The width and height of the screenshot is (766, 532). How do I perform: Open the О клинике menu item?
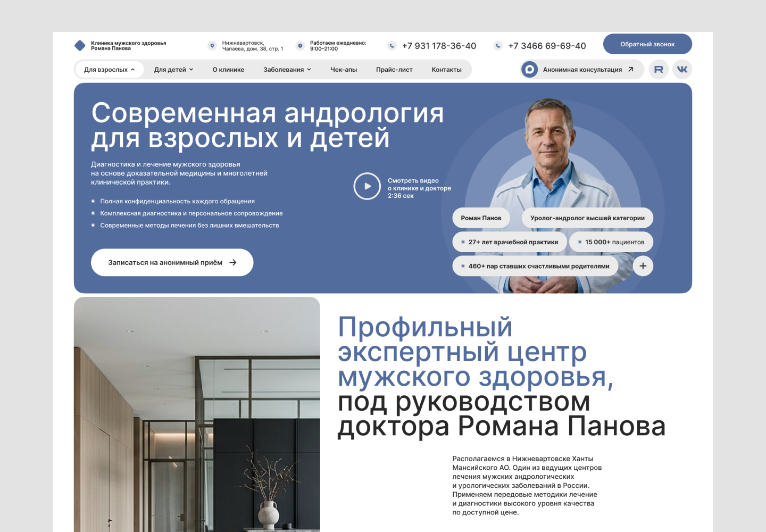coord(228,70)
